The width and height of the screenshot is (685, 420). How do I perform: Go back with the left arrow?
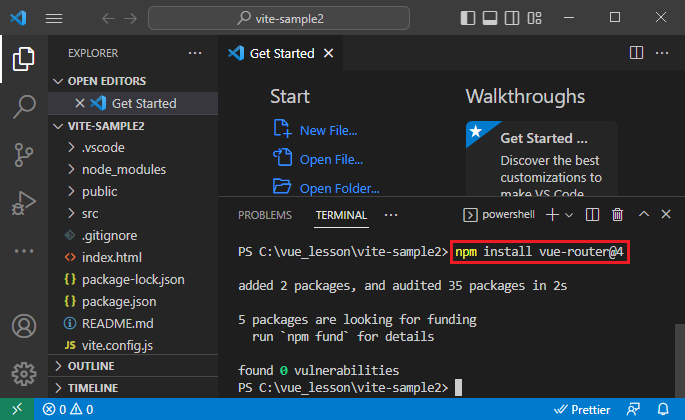108,18
